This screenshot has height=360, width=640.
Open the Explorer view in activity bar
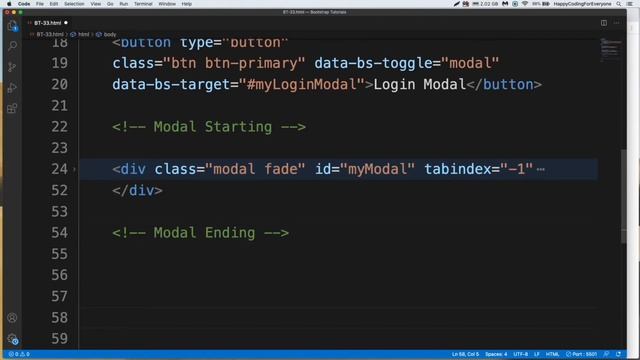point(12,26)
